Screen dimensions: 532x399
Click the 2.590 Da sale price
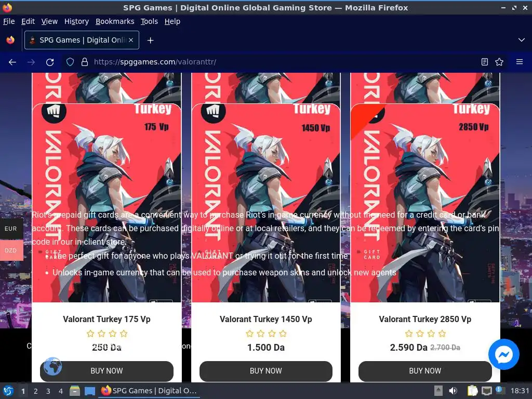[x=408, y=348]
